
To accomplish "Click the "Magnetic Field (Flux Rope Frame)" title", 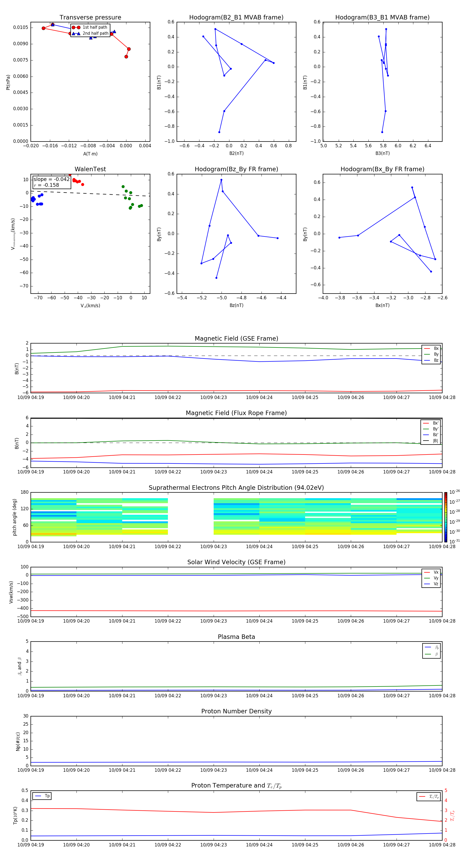I will 236,413.
